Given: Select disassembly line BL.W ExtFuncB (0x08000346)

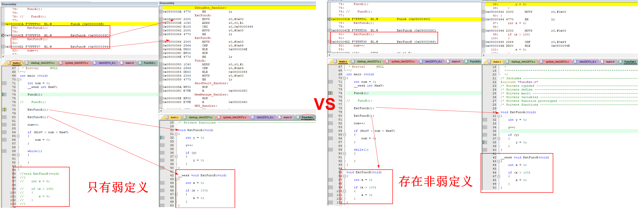Looking at the screenshot, I should click(383, 42).
